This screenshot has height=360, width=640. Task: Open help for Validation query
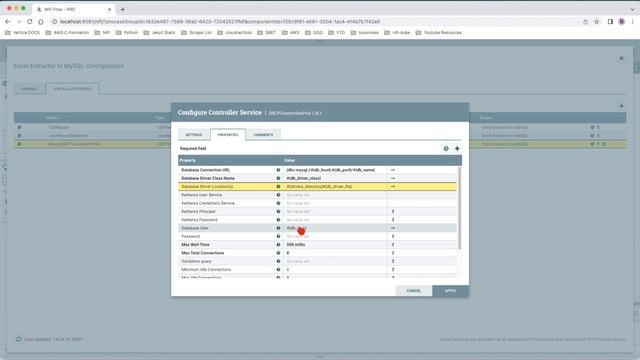point(278,261)
